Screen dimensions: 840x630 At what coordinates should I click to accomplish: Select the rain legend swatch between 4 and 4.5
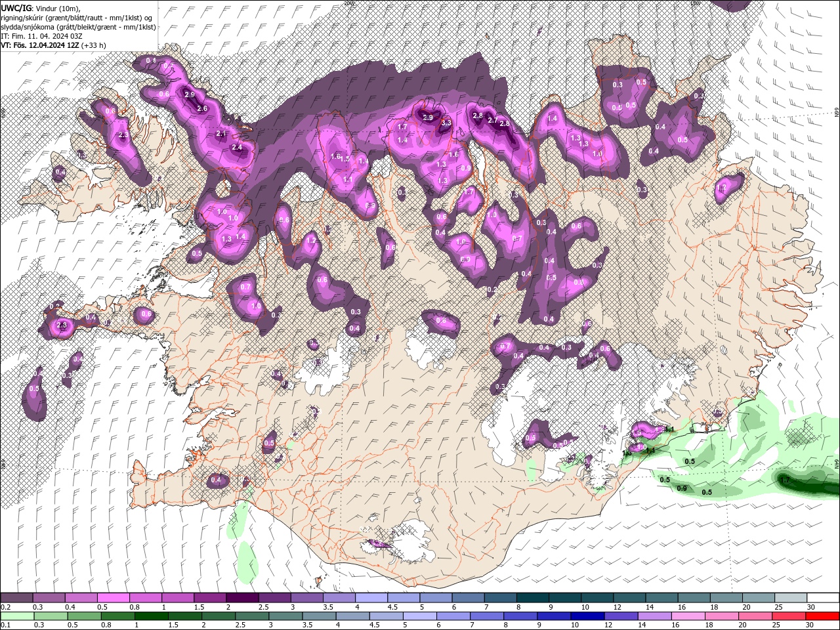(352, 616)
